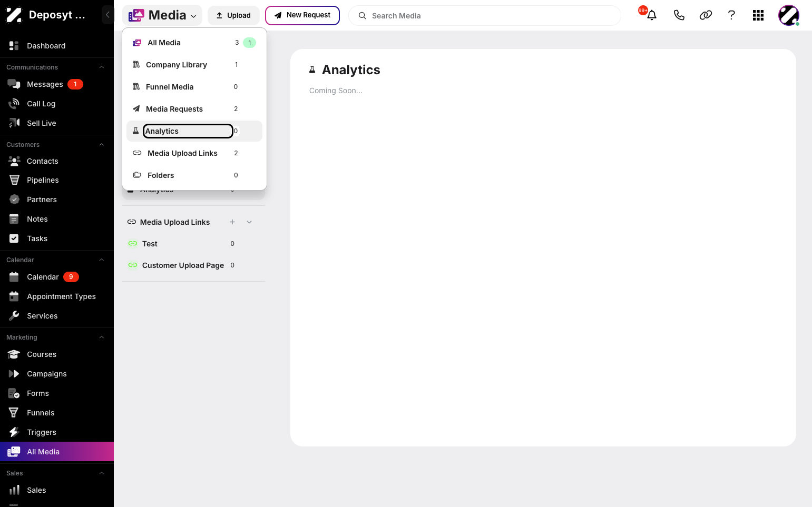Viewport: 812px width, 507px height.
Task: Collapse the Communications section
Action: (102, 67)
